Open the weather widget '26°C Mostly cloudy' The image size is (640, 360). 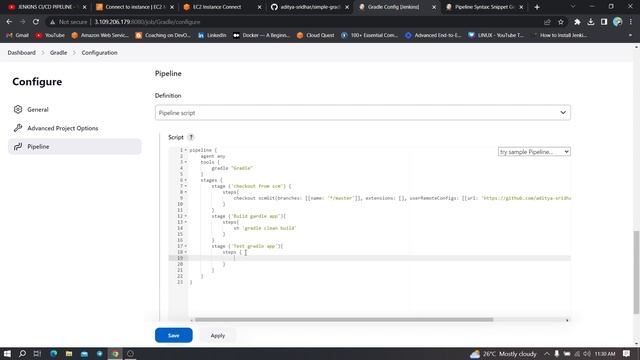click(x=503, y=354)
